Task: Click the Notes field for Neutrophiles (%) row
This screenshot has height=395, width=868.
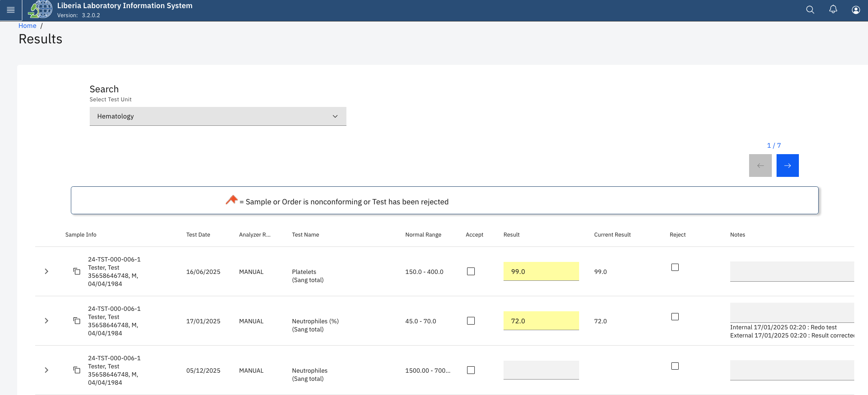Action: pyautogui.click(x=792, y=313)
